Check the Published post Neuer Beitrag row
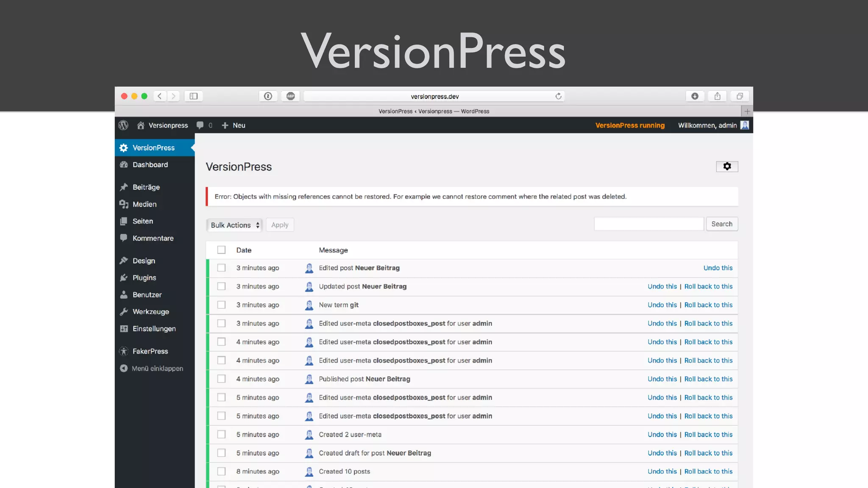The height and width of the screenshot is (488, 868). [221, 379]
